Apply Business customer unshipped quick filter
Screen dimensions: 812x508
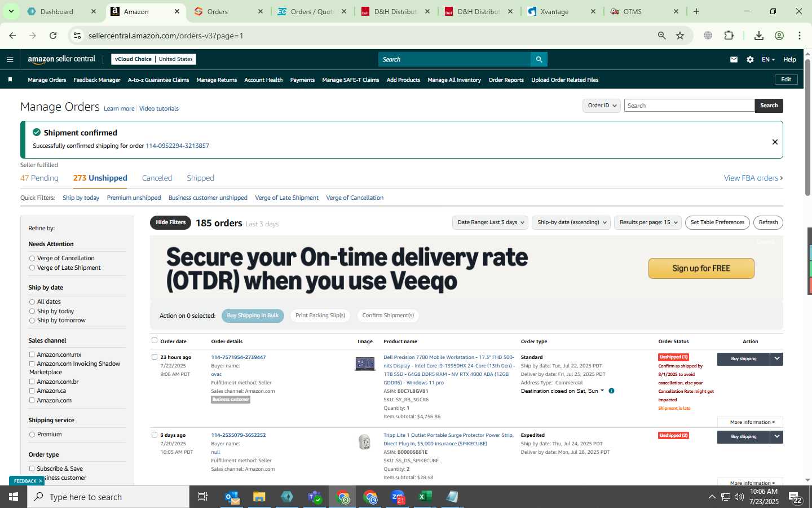click(x=208, y=198)
